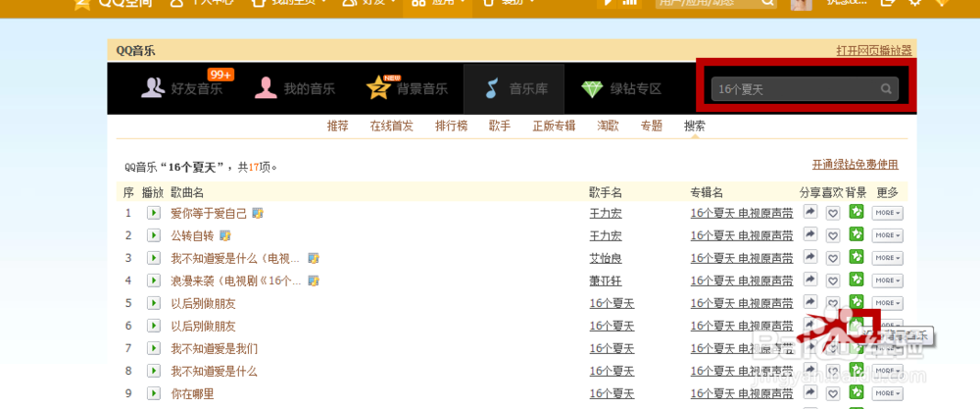The width and height of the screenshot is (980, 409).
Task: Go to 淘歌 sub-tab
Action: [x=608, y=126]
